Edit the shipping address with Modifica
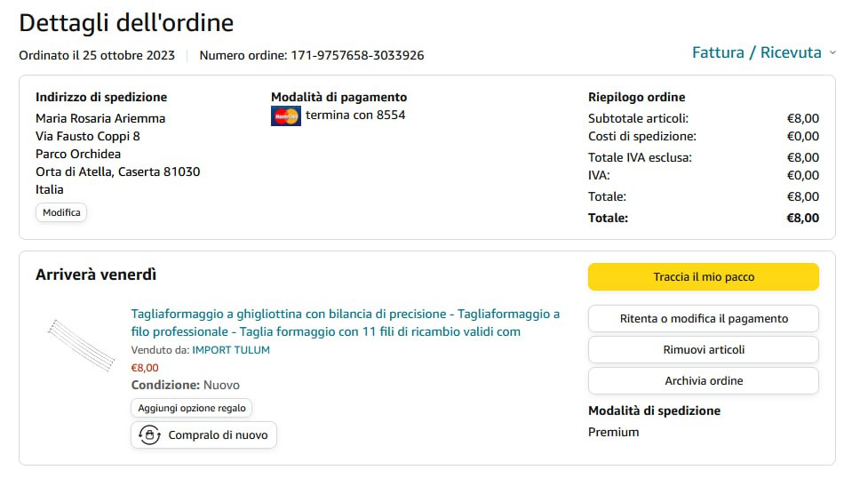868x478 pixels. point(61,212)
